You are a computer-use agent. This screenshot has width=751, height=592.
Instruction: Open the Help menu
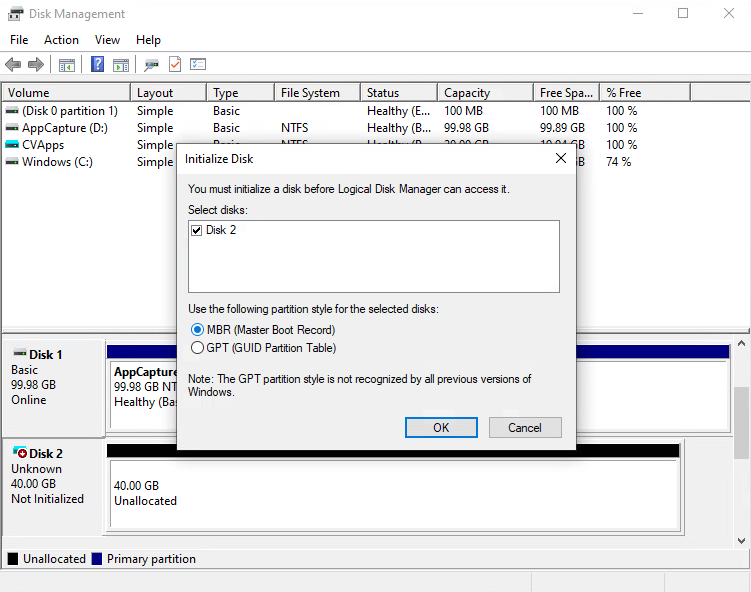pyautogui.click(x=148, y=40)
